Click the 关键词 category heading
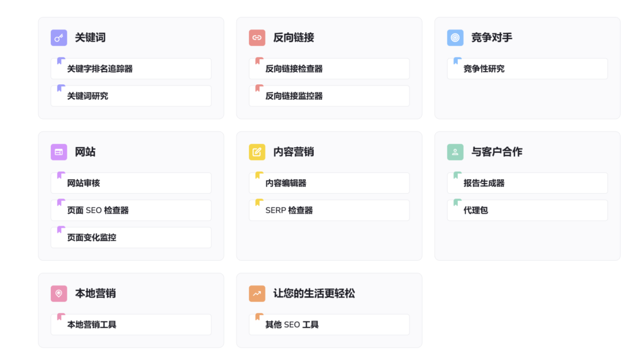Viewport: 644px width, 359px height. tap(91, 38)
